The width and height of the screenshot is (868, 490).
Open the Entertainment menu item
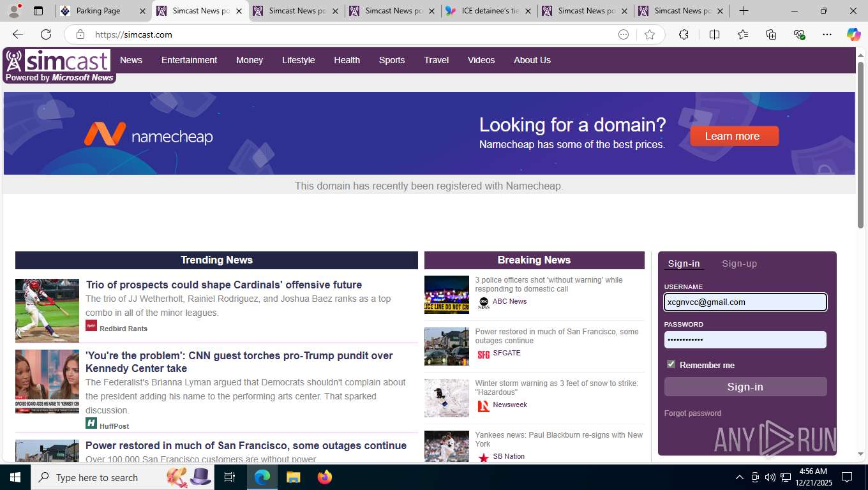189,60
